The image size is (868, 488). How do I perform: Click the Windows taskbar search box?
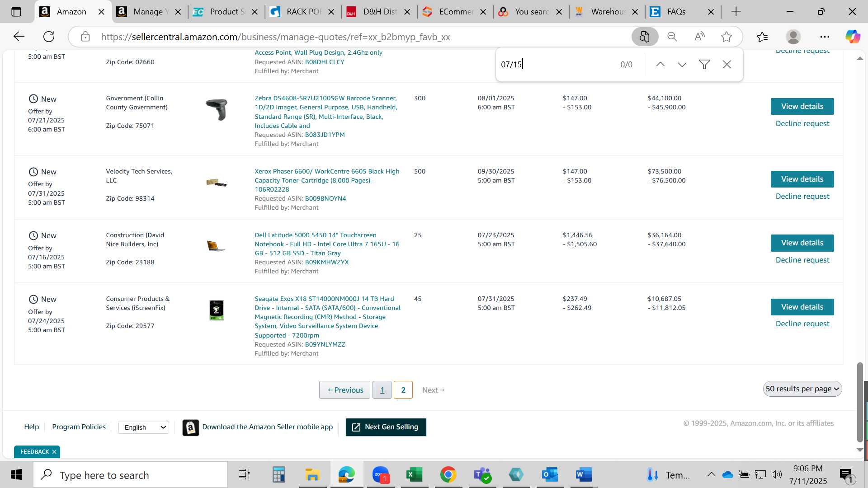tap(130, 474)
